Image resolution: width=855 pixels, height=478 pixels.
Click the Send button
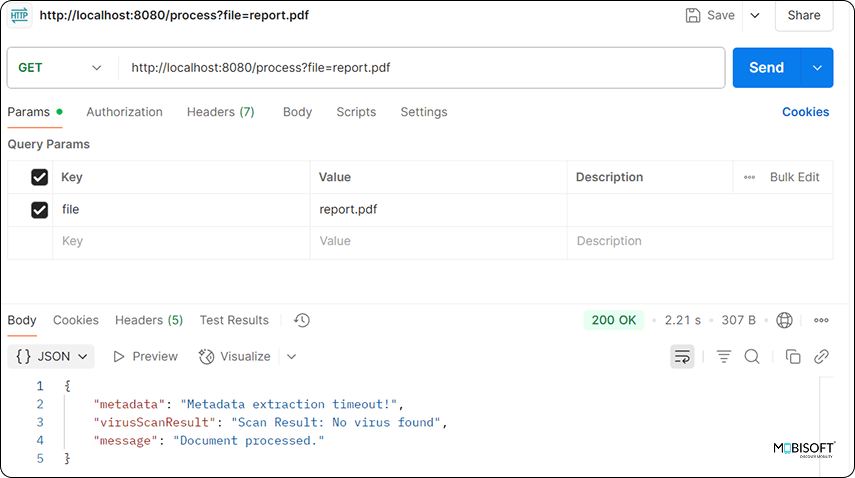(766, 68)
